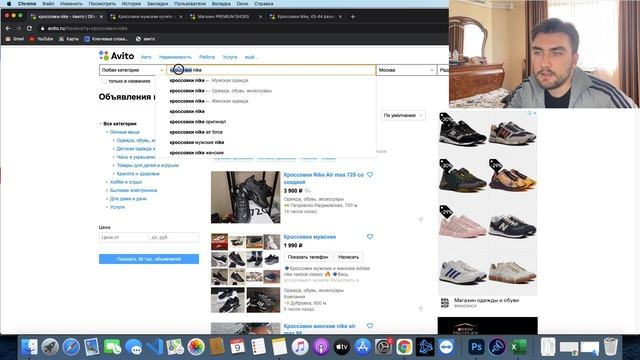Click Показать 39 тыс. объявлений button

coord(149,259)
